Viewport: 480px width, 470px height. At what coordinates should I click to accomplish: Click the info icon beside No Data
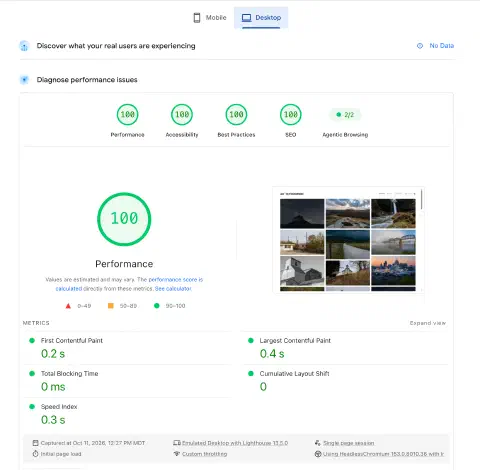point(420,46)
